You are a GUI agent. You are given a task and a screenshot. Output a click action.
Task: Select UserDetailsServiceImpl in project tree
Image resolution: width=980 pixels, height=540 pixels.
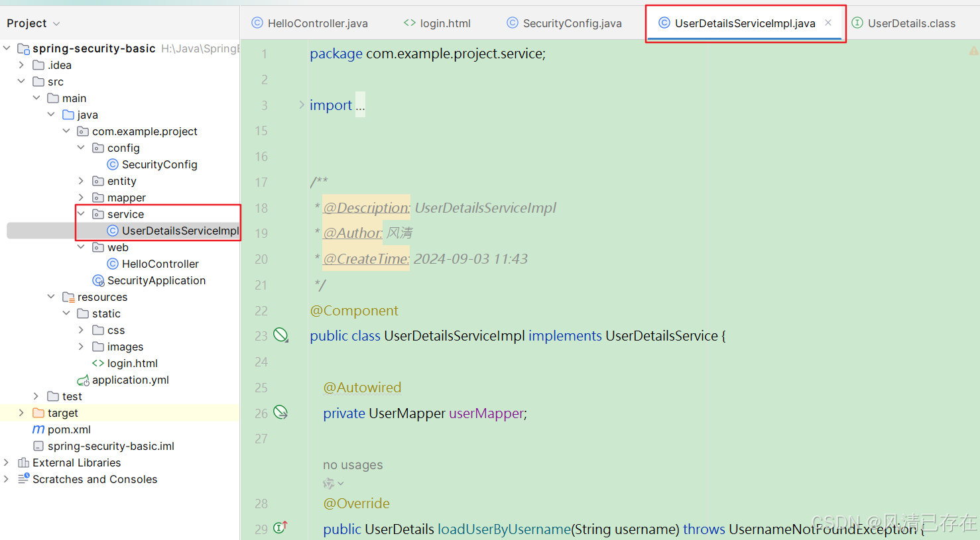[x=180, y=231]
